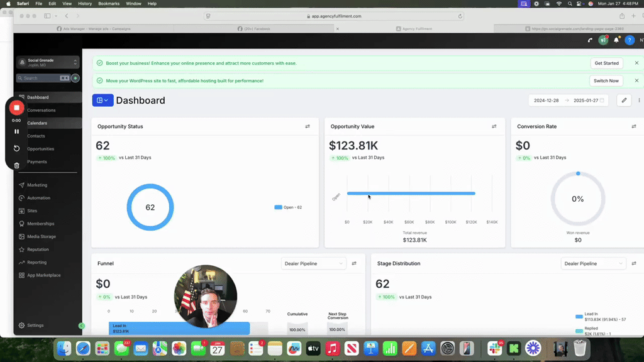
Task: Click Get Started button
Action: (606, 63)
